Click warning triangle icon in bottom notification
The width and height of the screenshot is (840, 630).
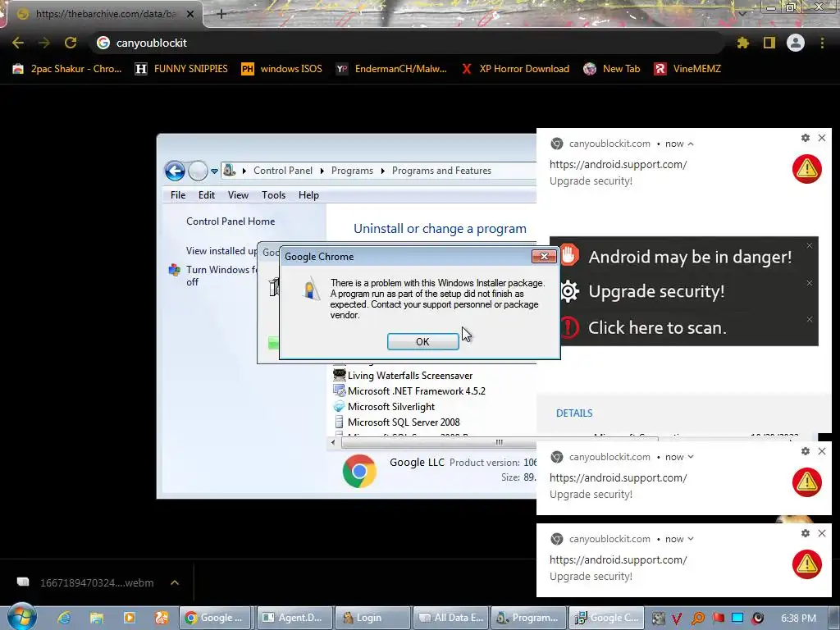[807, 564]
